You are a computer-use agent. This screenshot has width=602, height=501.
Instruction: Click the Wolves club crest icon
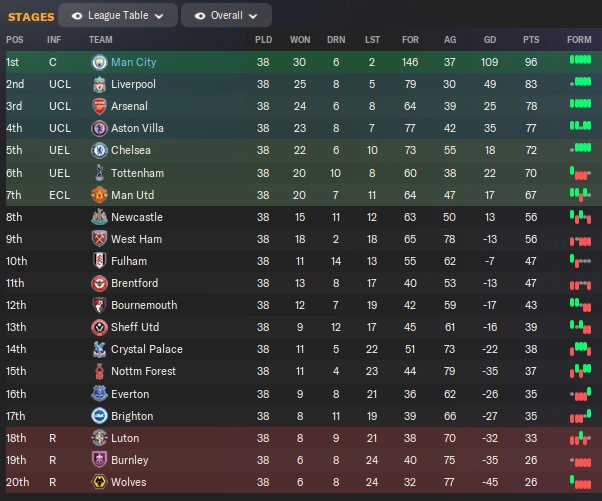[x=98, y=482]
